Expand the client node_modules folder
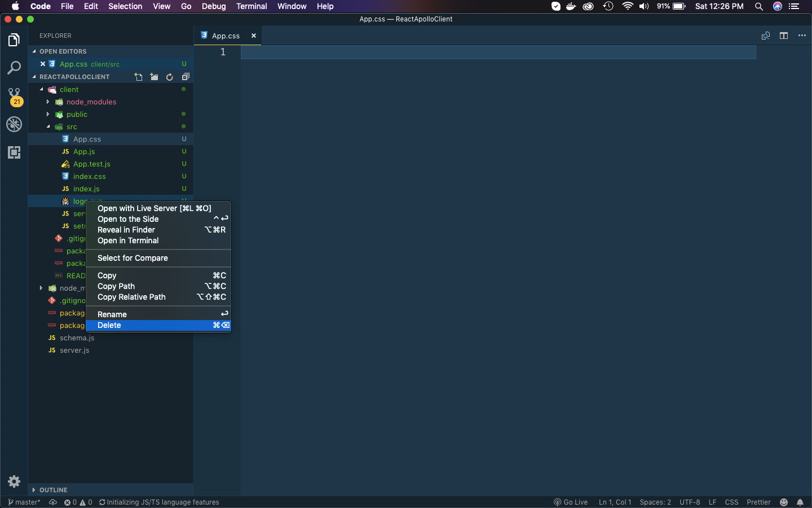The width and height of the screenshot is (812, 508). tap(48, 102)
